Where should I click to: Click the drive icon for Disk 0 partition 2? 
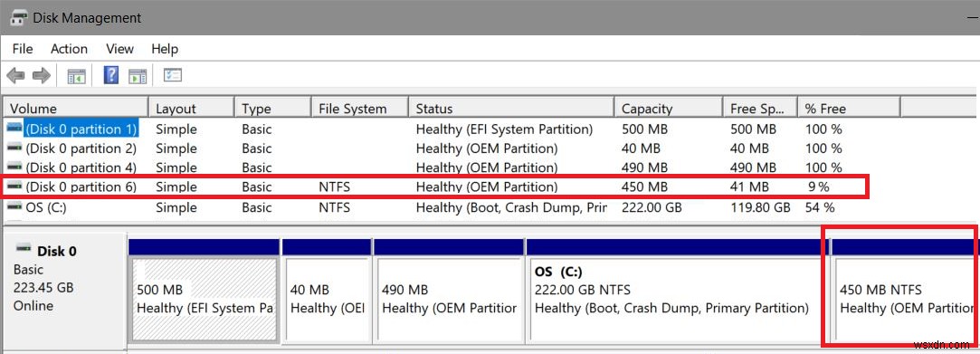click(x=14, y=148)
